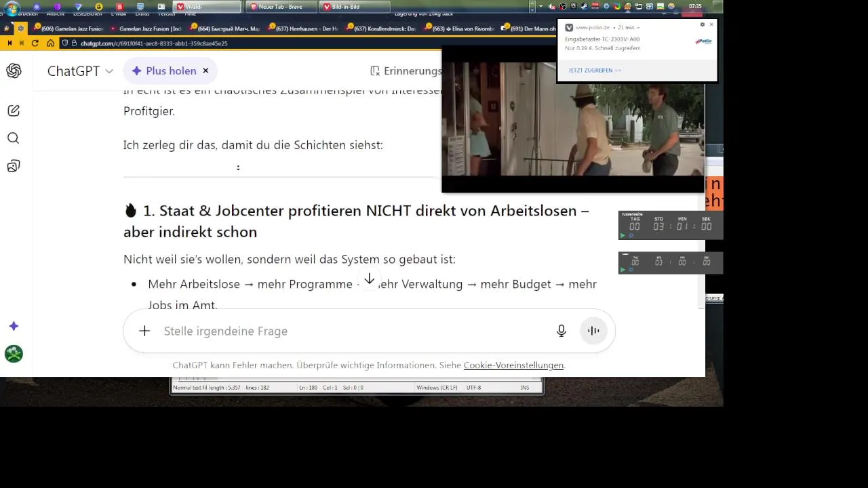Switch to '(663) Elisa von Rivombrosa' tab
The width and height of the screenshot is (868, 488).
[x=459, y=28]
